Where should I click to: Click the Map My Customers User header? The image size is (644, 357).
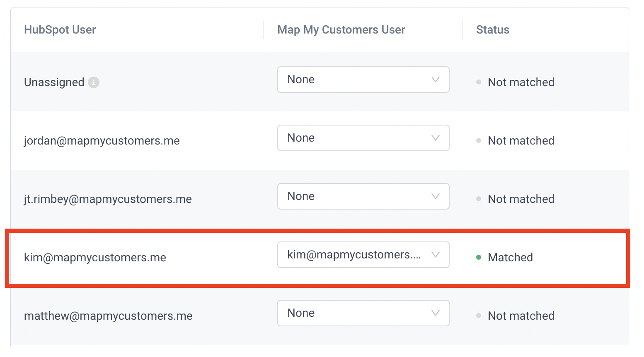341,30
